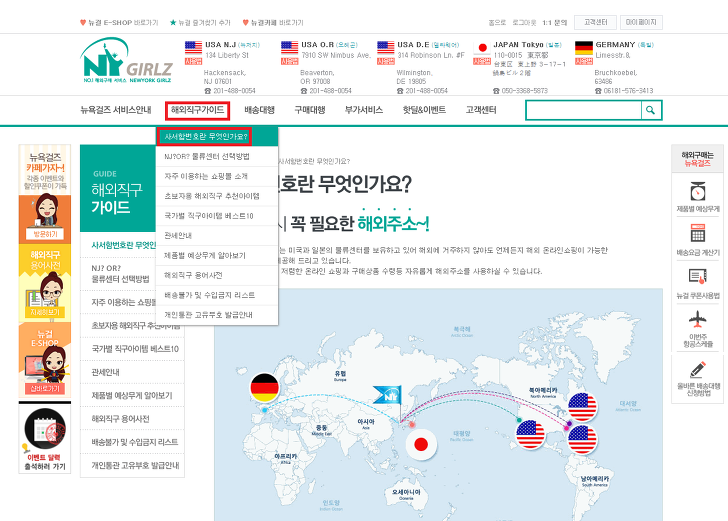Open sidebar item 제품별 예상무게 알아보기

point(132,395)
